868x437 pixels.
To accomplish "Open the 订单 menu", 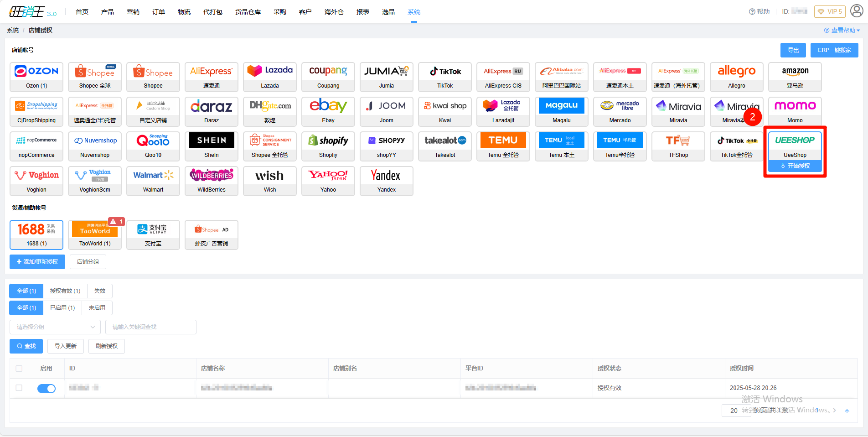I will pos(159,12).
